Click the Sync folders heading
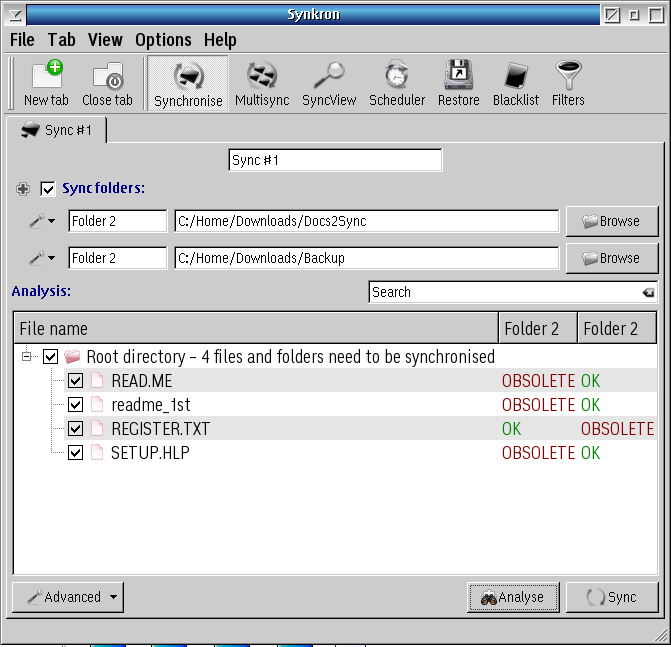This screenshot has height=647, width=671. click(104, 188)
